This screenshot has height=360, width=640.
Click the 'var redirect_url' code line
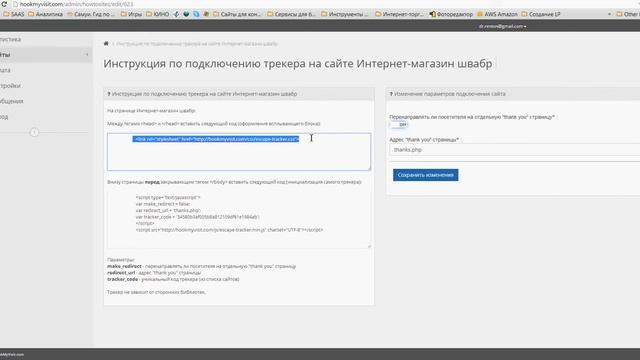[x=168, y=210]
